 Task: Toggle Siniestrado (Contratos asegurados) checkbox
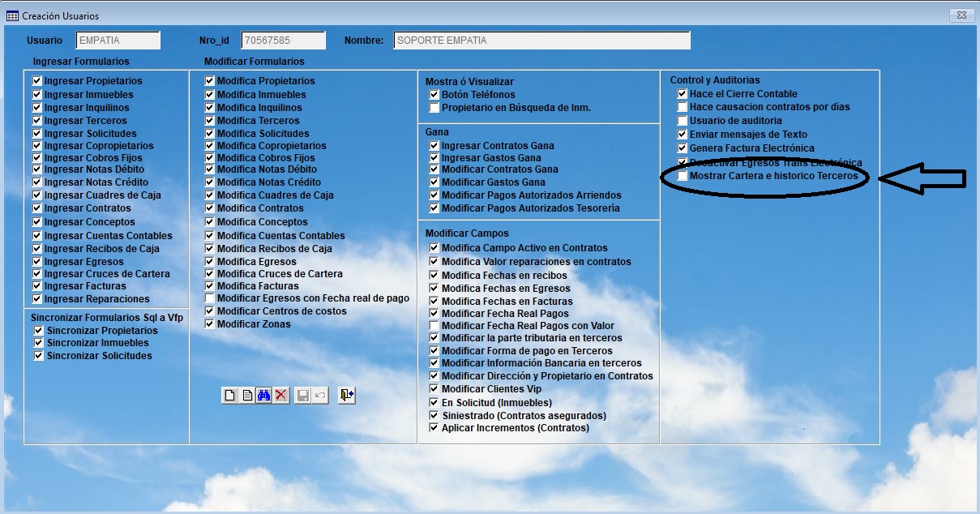coord(434,416)
